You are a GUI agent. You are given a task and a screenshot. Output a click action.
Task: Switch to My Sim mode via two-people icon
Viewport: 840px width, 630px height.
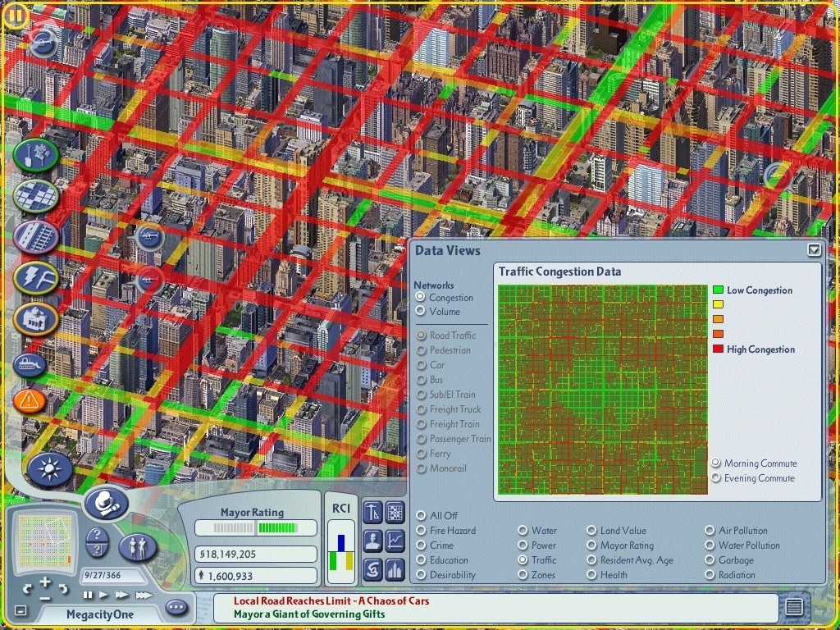(x=138, y=547)
